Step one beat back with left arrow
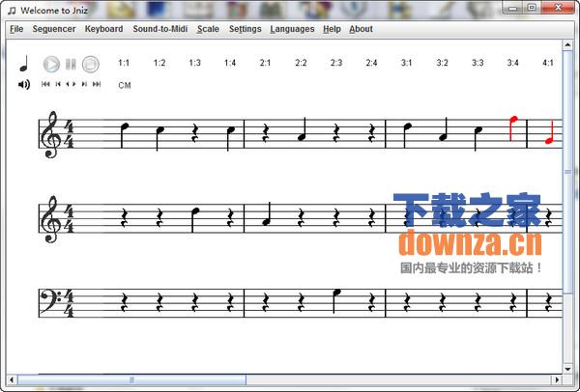 click(x=68, y=84)
